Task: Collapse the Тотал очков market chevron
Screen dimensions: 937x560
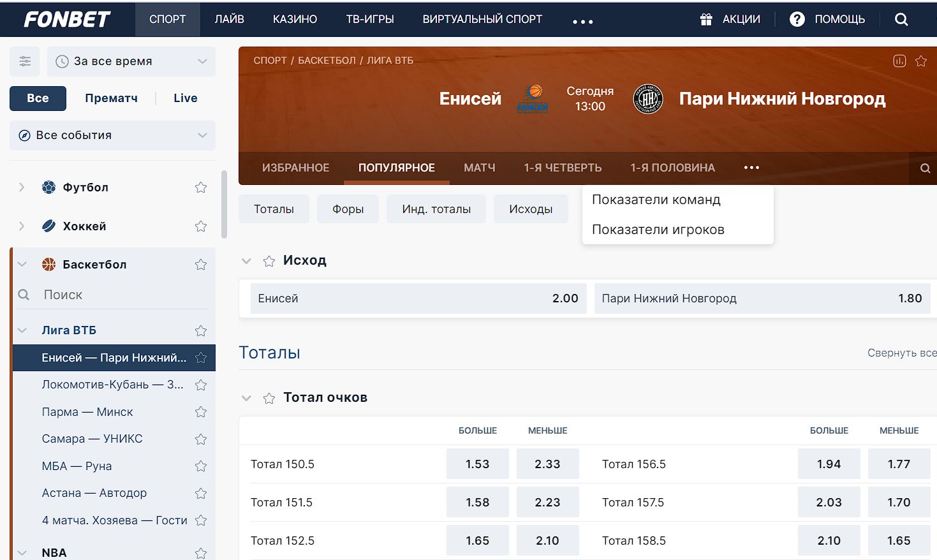Action: 246,398
